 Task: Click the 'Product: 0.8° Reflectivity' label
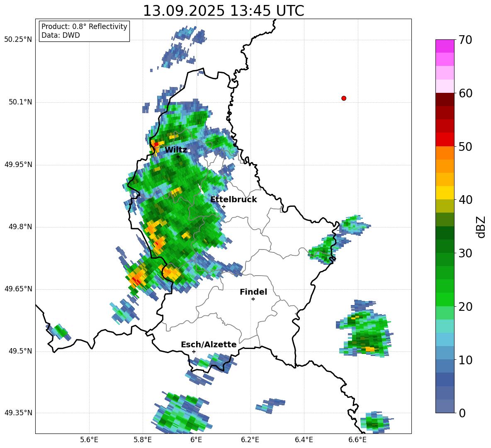click(84, 27)
